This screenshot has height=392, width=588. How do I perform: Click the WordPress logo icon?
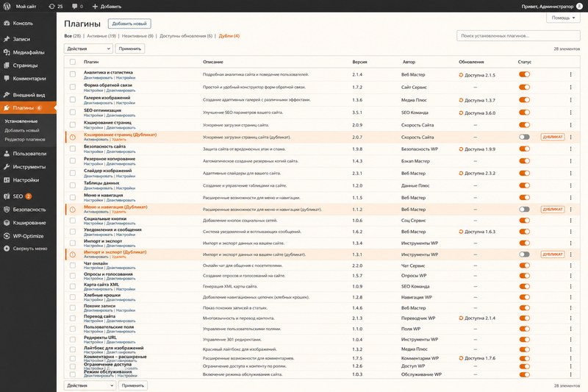coord(7,6)
